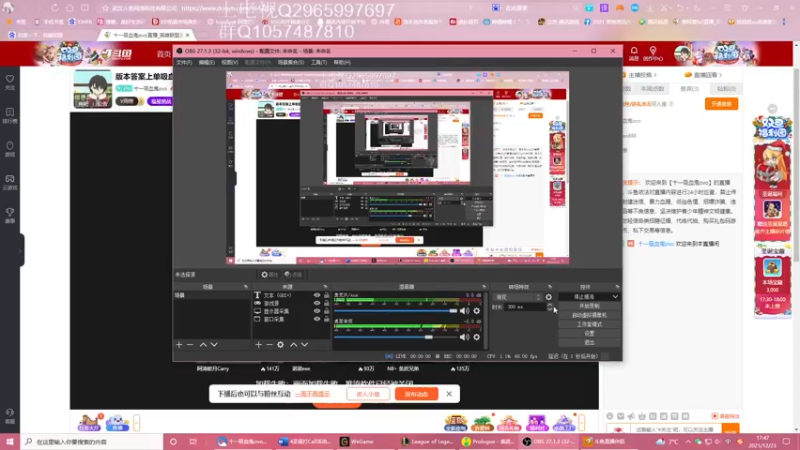Click outlined button in the popup banner
Image resolution: width=800 pixels, height=450 pixels.
tap(368, 394)
